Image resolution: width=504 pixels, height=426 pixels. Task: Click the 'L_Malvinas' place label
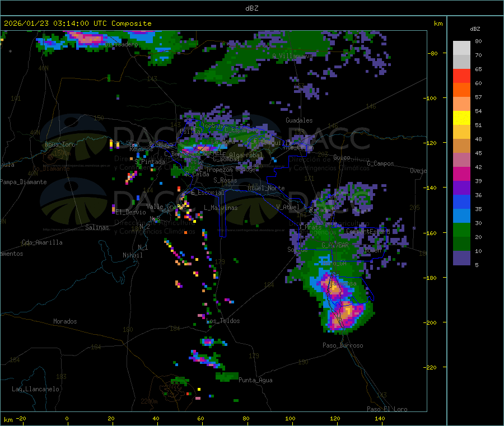[x=221, y=208]
